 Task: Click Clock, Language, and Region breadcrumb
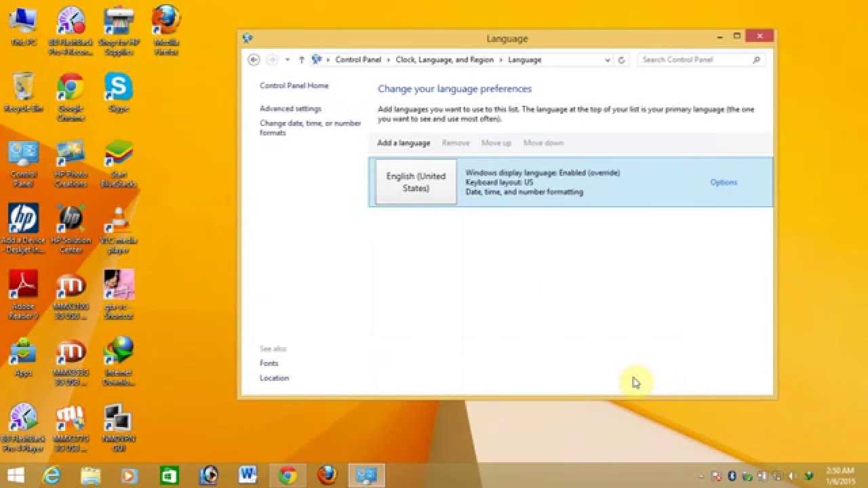click(445, 60)
